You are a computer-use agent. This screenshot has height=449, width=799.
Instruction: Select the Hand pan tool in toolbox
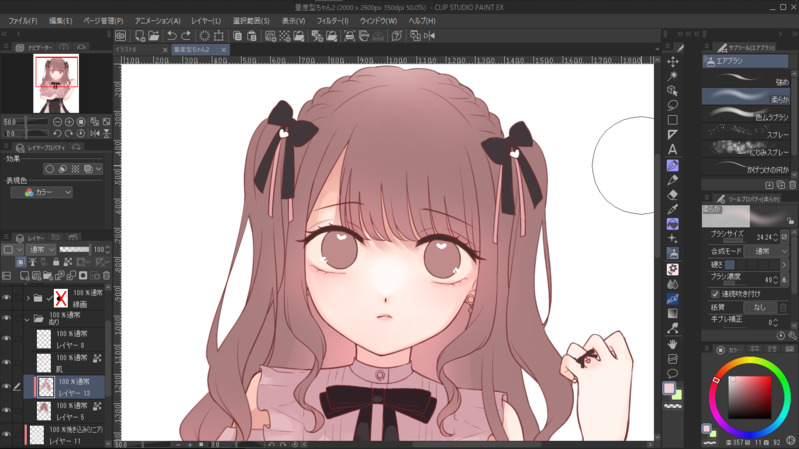click(673, 345)
